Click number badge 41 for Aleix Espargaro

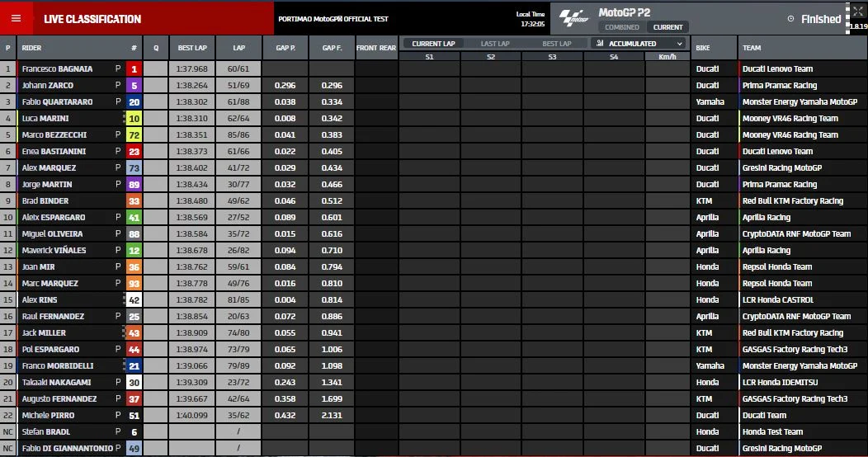134,218
